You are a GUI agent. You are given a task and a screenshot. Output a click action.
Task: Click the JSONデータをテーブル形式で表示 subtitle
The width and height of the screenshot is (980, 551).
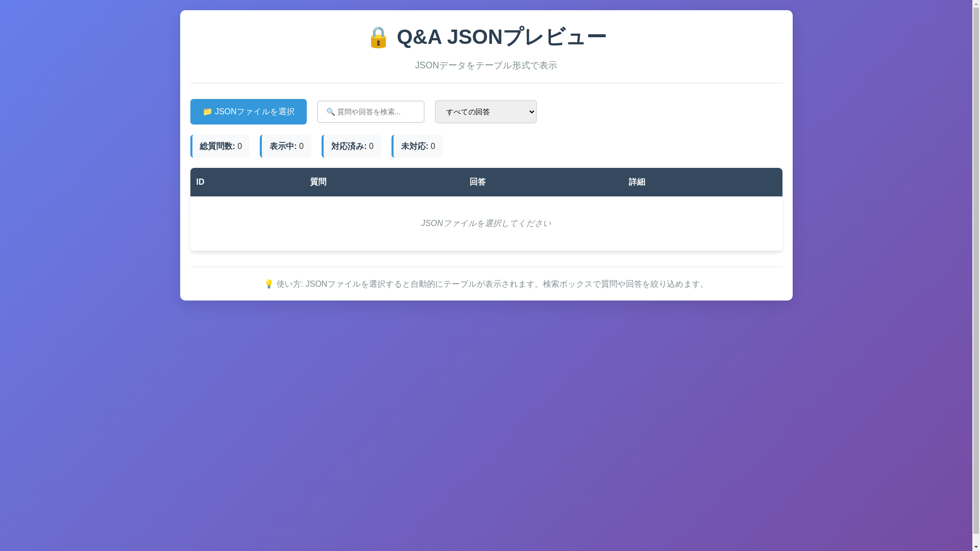coord(486,65)
